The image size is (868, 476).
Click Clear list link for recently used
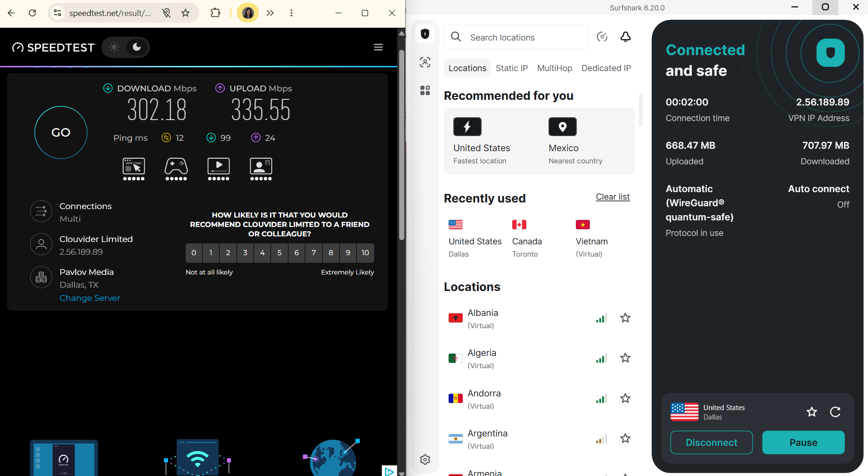613,197
